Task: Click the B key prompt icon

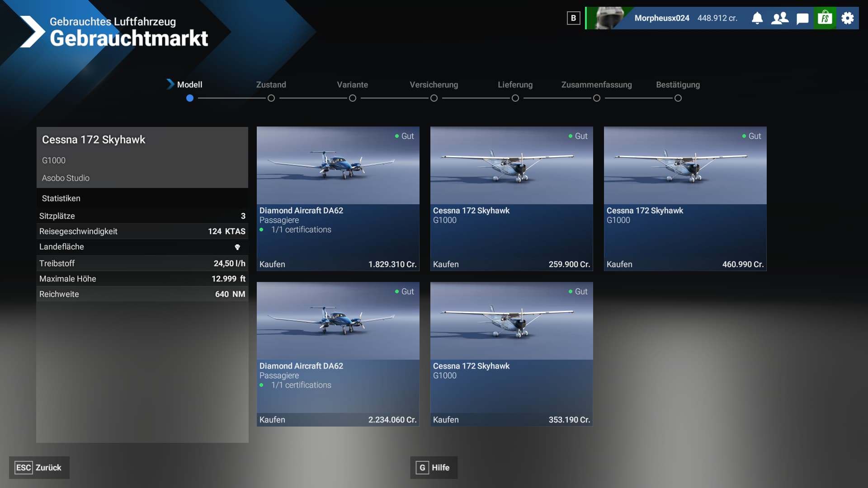Action: pyautogui.click(x=573, y=18)
